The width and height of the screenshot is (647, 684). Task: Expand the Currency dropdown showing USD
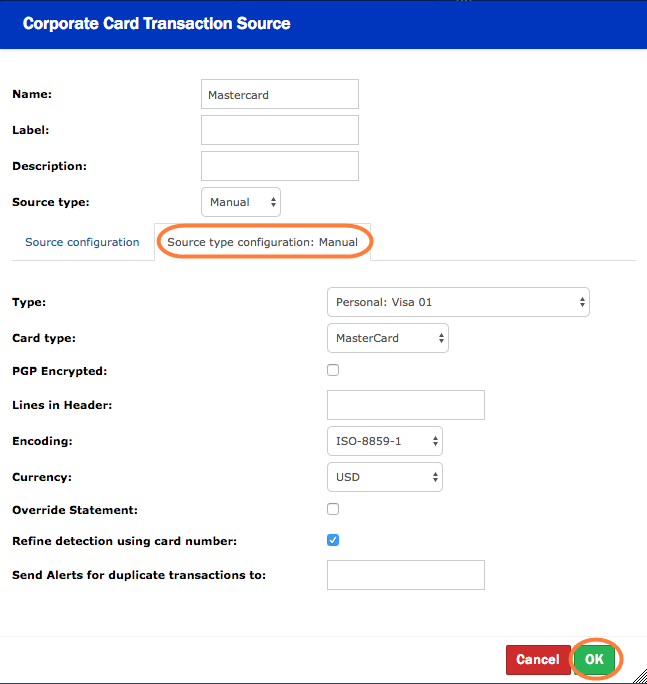click(384, 477)
